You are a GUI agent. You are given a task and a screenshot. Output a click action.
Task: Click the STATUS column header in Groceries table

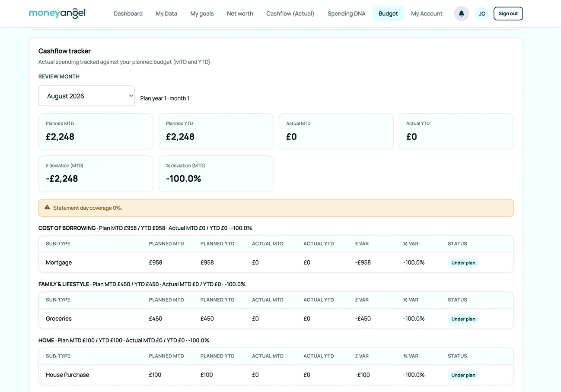tap(457, 300)
